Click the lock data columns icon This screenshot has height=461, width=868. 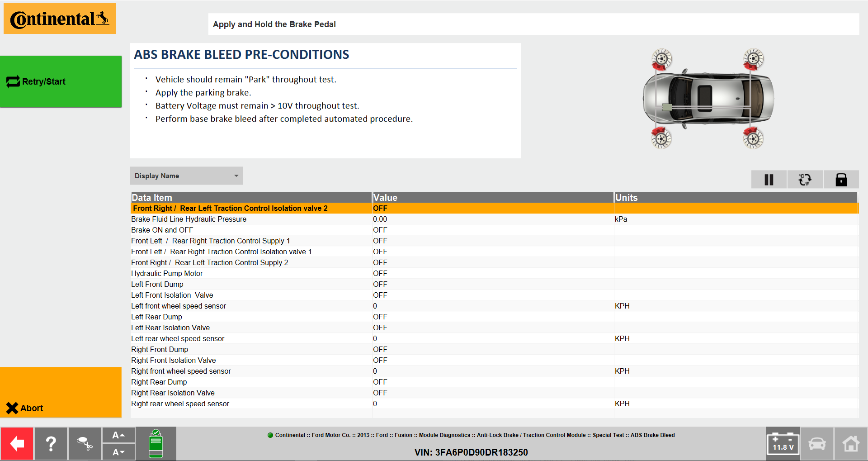841,179
